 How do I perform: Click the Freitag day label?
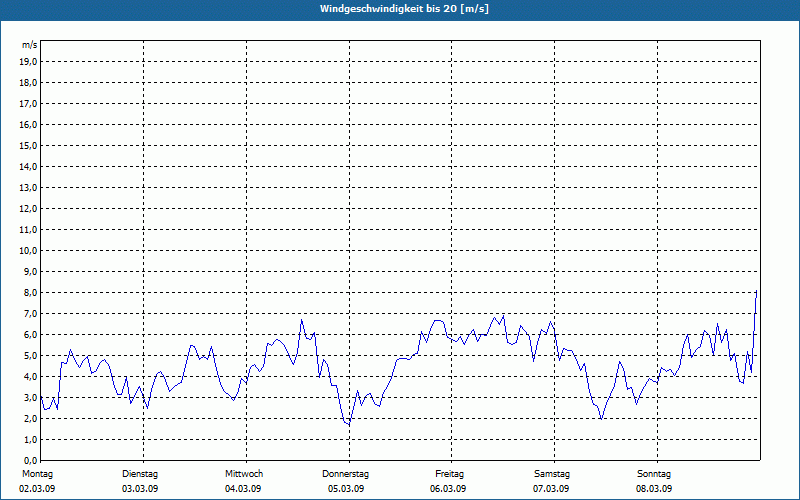(x=449, y=474)
